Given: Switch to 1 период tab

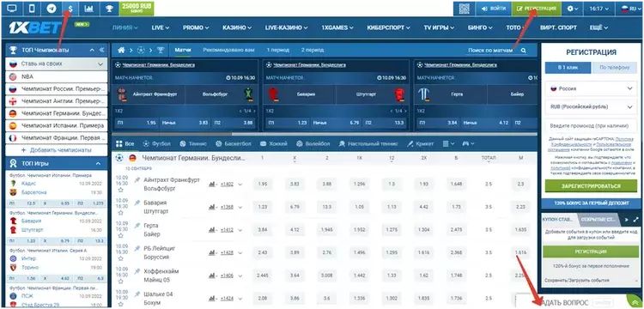Looking at the screenshot, I should 278,50.
